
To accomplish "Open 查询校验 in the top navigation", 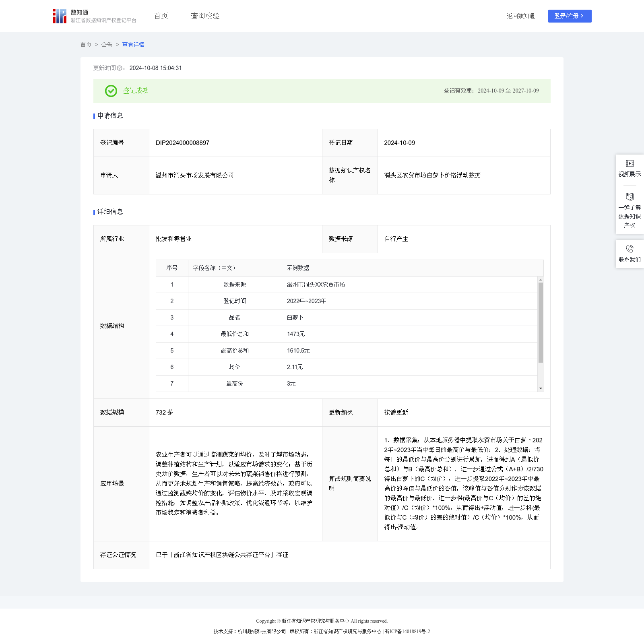I will pyautogui.click(x=205, y=16).
